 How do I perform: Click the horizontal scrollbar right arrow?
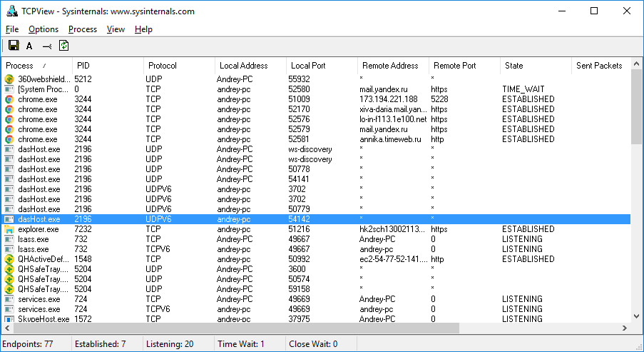624,328
